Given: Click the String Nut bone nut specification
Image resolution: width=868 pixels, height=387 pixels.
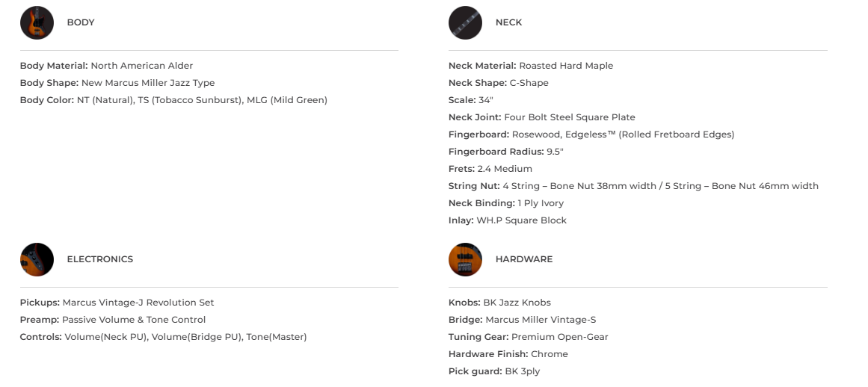Looking at the screenshot, I should [632, 186].
